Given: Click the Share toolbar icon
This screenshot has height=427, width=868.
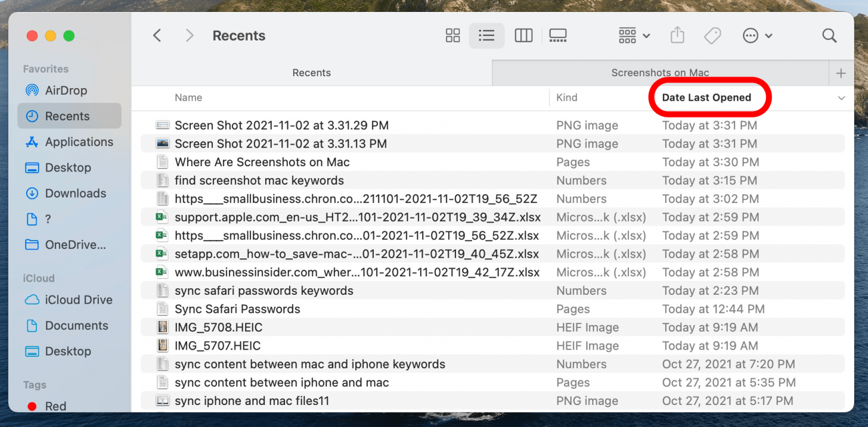Looking at the screenshot, I should [x=677, y=36].
